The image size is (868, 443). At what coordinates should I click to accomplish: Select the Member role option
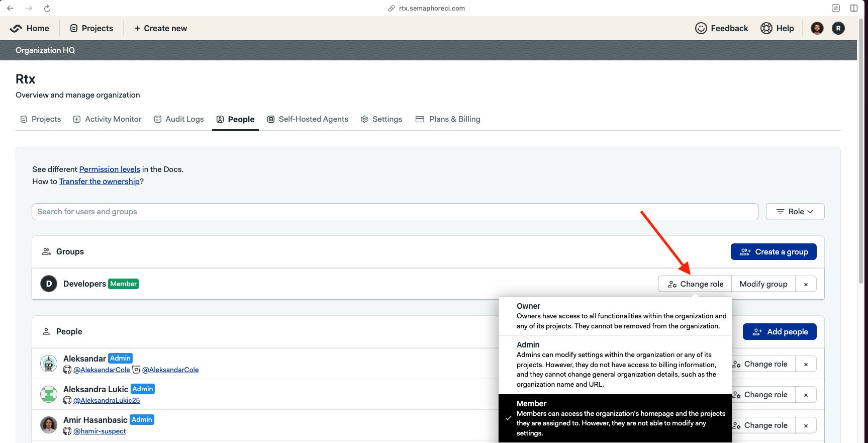[x=615, y=418]
